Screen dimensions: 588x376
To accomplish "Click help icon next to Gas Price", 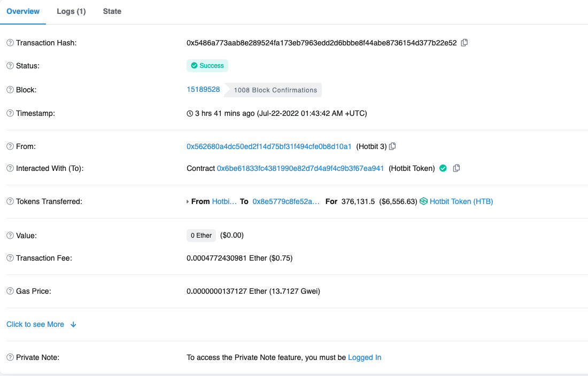I will 10,291.
